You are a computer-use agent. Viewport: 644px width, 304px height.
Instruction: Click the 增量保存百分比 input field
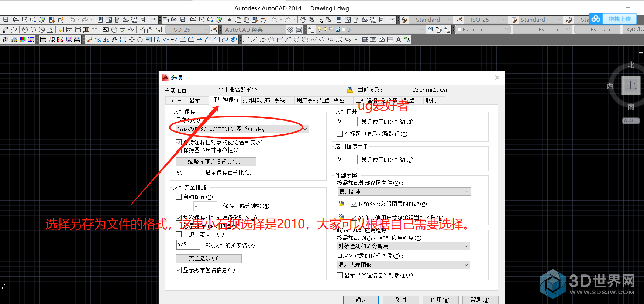[187, 173]
